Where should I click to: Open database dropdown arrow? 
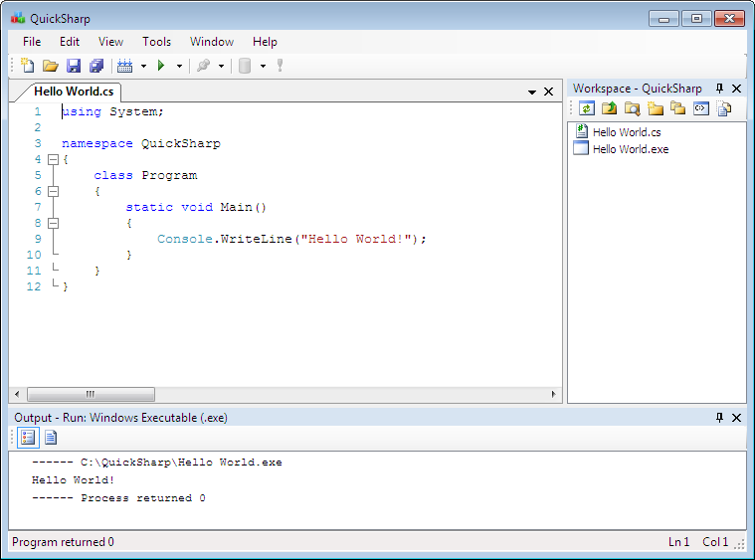coord(263,66)
